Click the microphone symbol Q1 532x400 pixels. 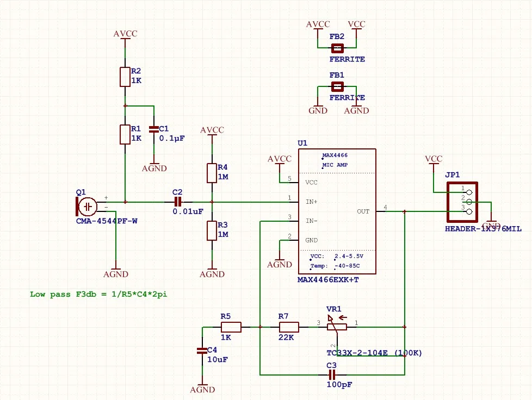click(87, 207)
